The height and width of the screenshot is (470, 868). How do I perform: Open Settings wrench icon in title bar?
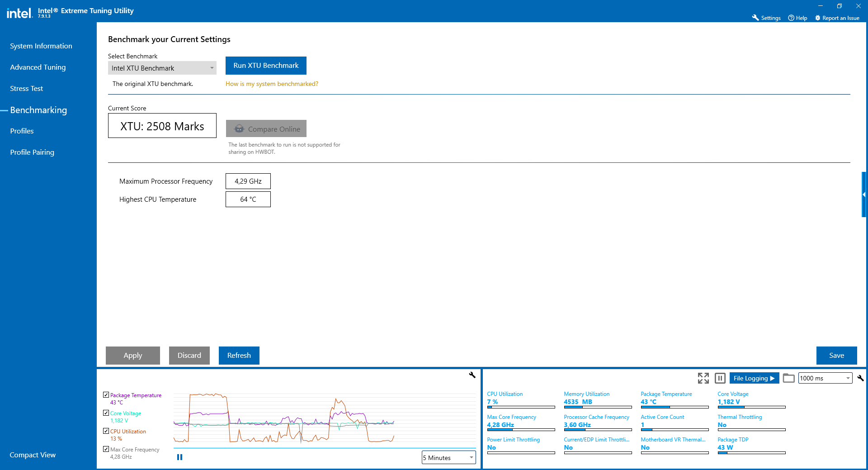(x=755, y=18)
